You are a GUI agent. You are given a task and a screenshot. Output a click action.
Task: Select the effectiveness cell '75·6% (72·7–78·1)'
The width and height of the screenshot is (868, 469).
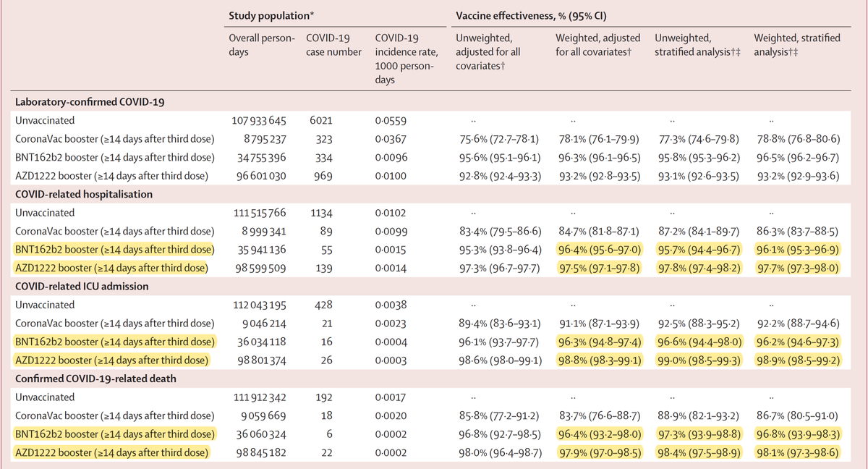coord(498,139)
